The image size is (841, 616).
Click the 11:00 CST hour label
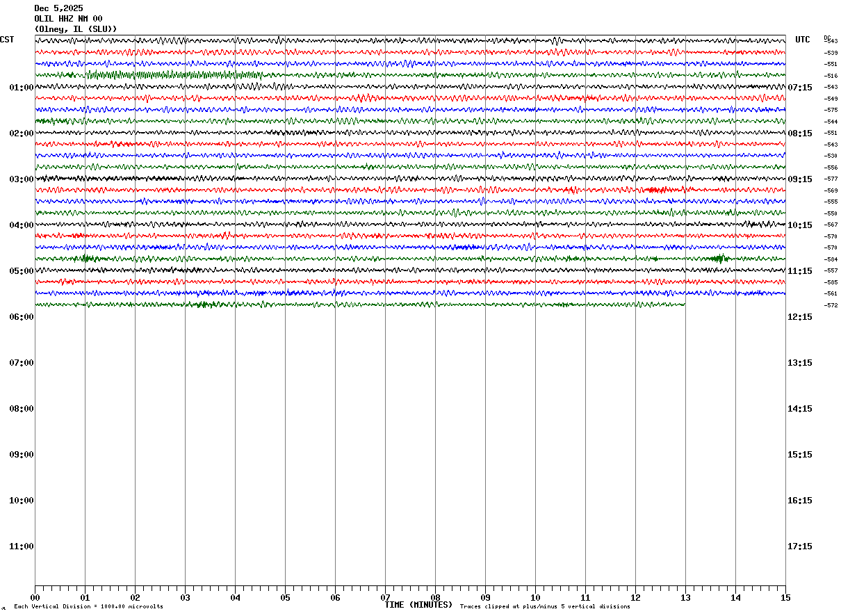22,546
